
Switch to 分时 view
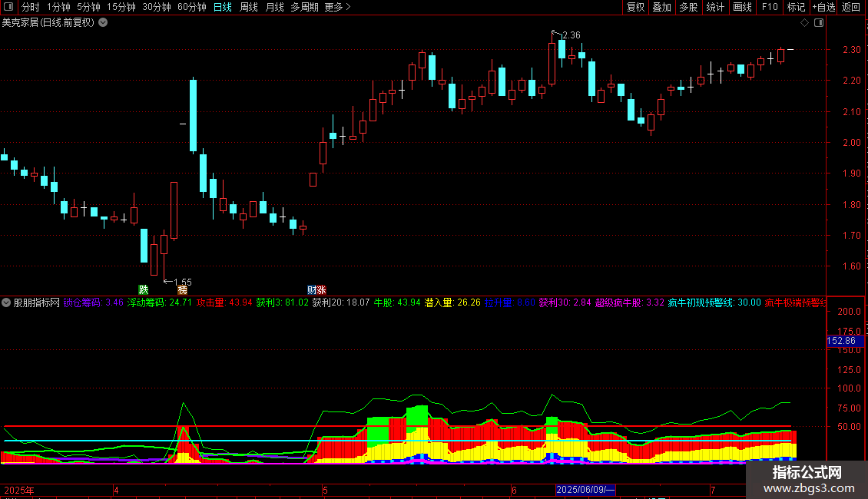click(x=31, y=7)
